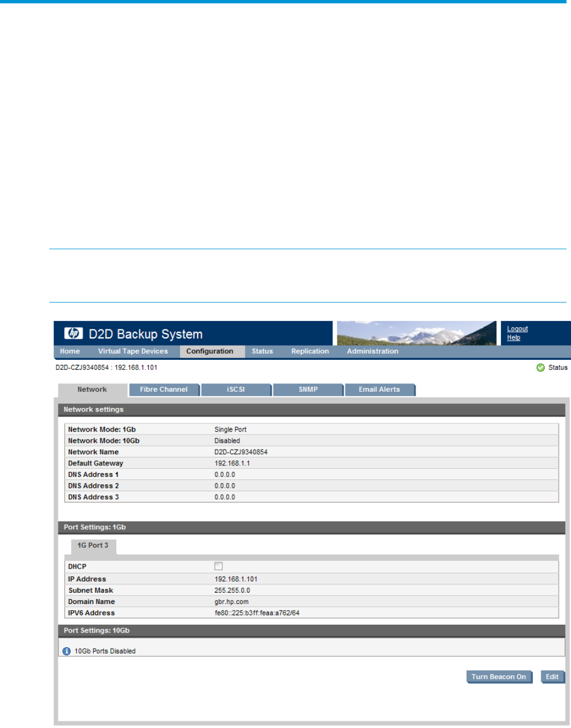Switch to the Email Alerts tab
The image size is (571, 728).
380,390
